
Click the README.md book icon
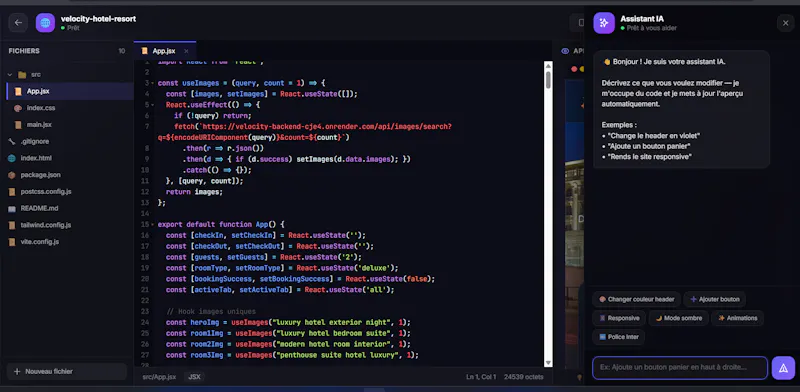click(x=12, y=209)
